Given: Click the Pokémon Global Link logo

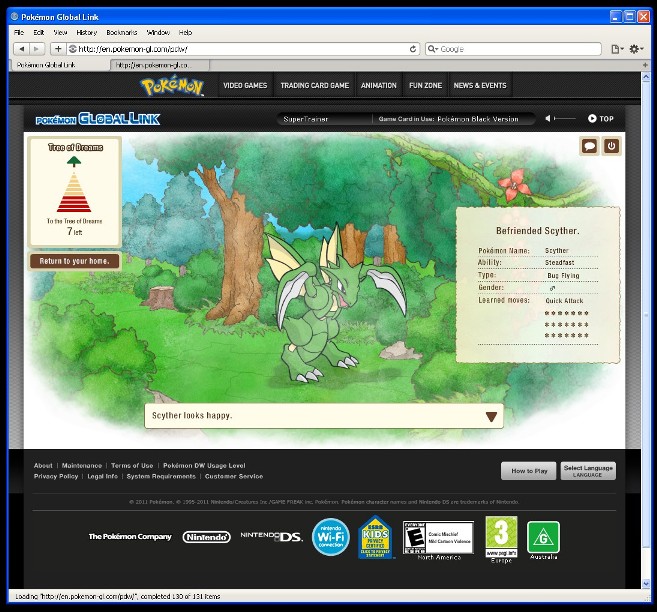Looking at the screenshot, I should pyautogui.click(x=98, y=119).
